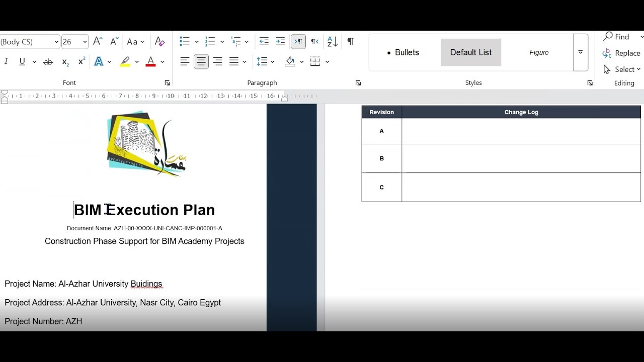Screen dimensions: 644x362
Task: Apply red font color
Action: pos(150,61)
